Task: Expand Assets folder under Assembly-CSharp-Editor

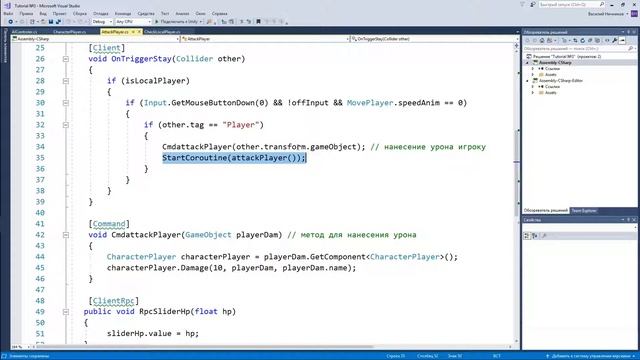Action: [533, 93]
